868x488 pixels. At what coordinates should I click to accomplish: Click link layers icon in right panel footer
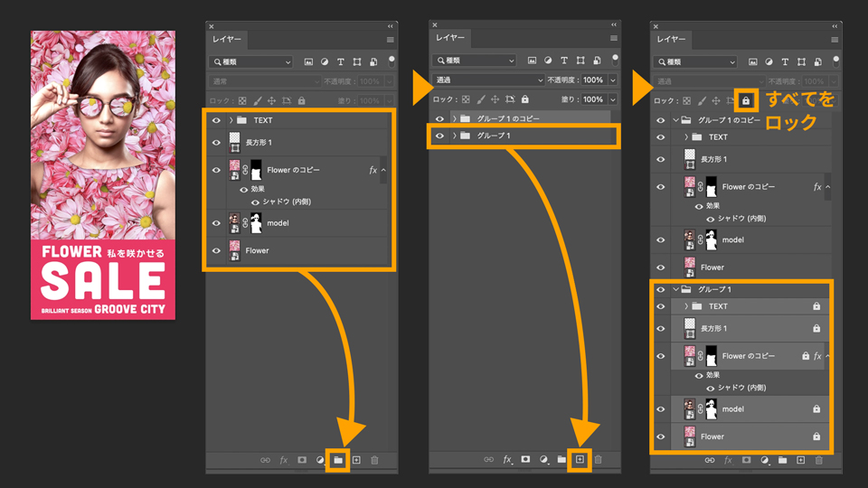coord(709,460)
